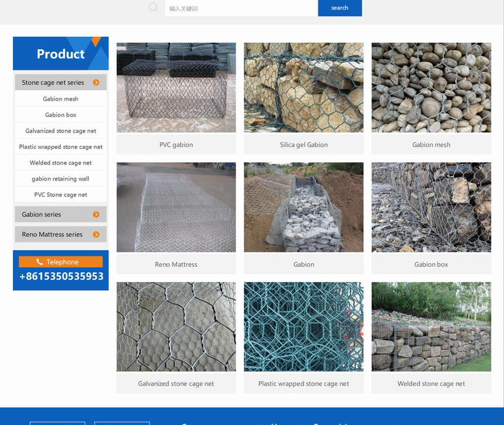Viewport: 504px width, 425px height.
Task: Expand the Gabion series category
Action: coord(42,215)
